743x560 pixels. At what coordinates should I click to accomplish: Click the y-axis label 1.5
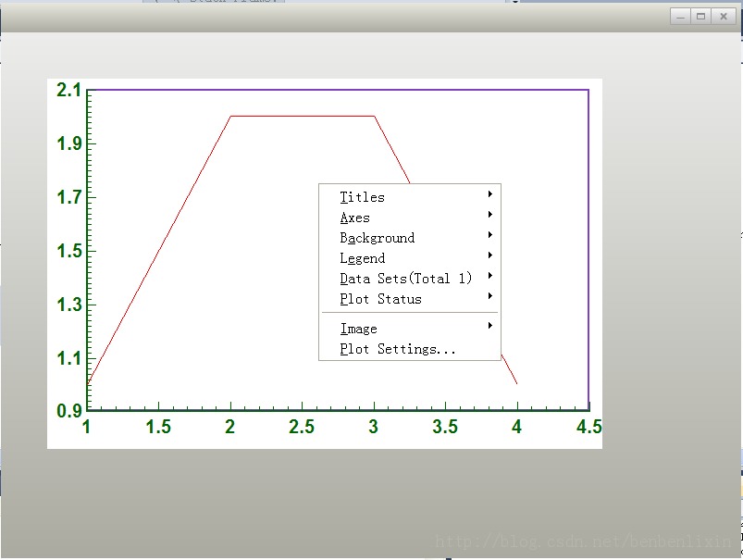click(68, 251)
